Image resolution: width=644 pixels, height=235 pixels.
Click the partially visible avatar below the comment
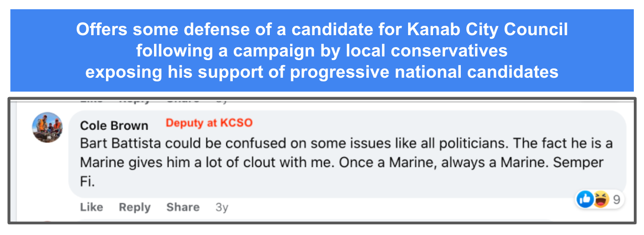pos(47,222)
